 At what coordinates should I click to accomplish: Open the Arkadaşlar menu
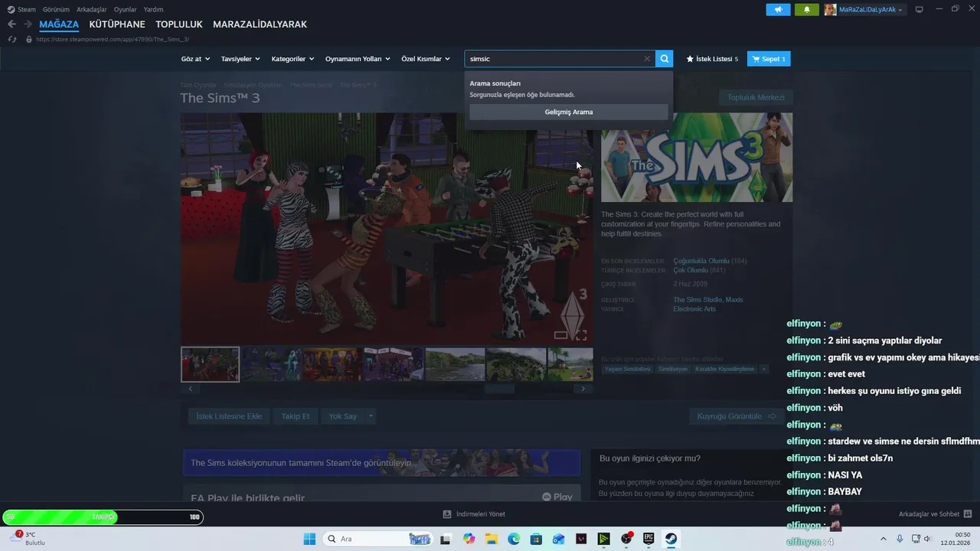[92, 10]
